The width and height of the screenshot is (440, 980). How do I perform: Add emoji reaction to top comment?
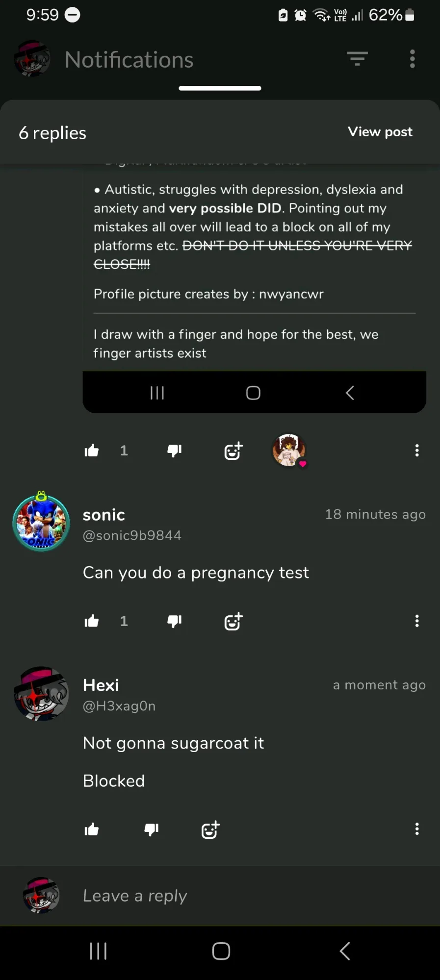(x=233, y=451)
